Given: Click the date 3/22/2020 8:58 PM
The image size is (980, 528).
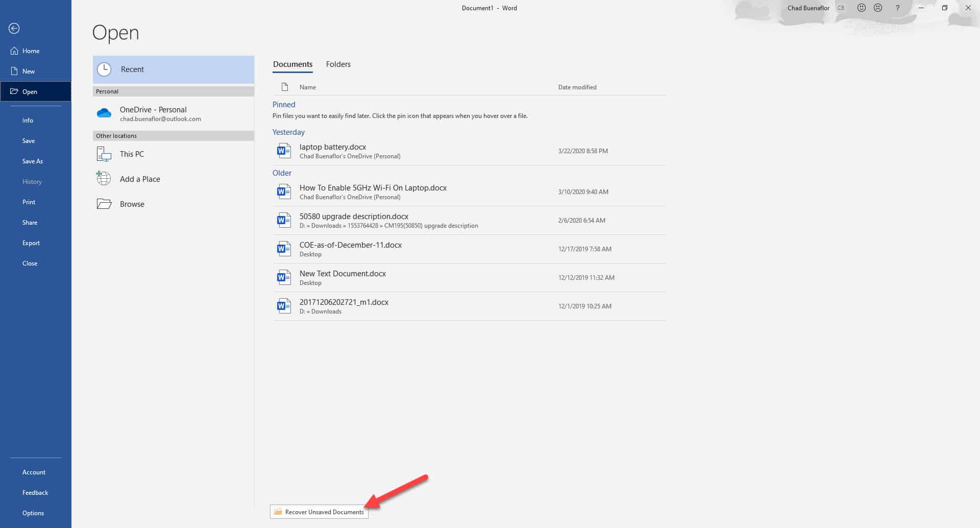Looking at the screenshot, I should point(583,151).
